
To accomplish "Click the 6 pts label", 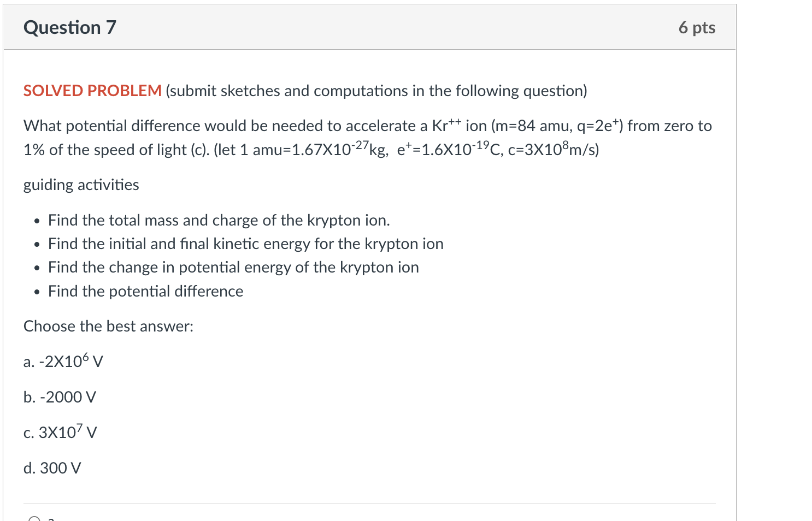I will pyautogui.click(x=698, y=27).
